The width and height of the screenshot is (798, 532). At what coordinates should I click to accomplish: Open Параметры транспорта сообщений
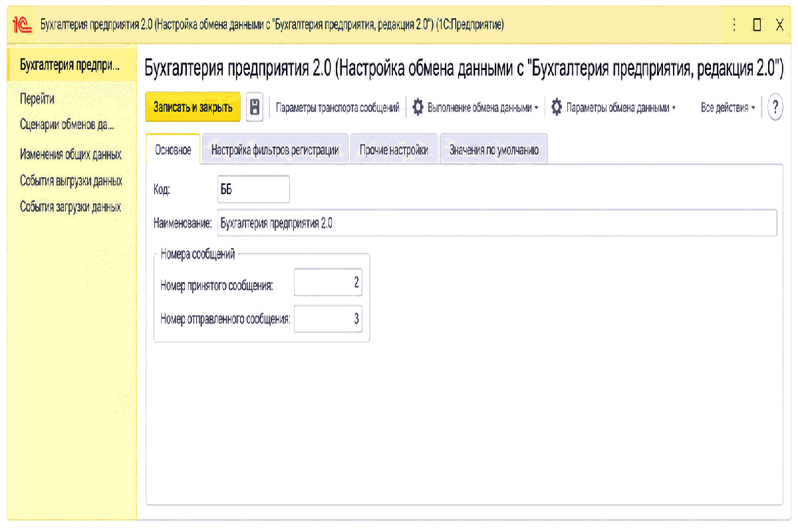(338, 107)
